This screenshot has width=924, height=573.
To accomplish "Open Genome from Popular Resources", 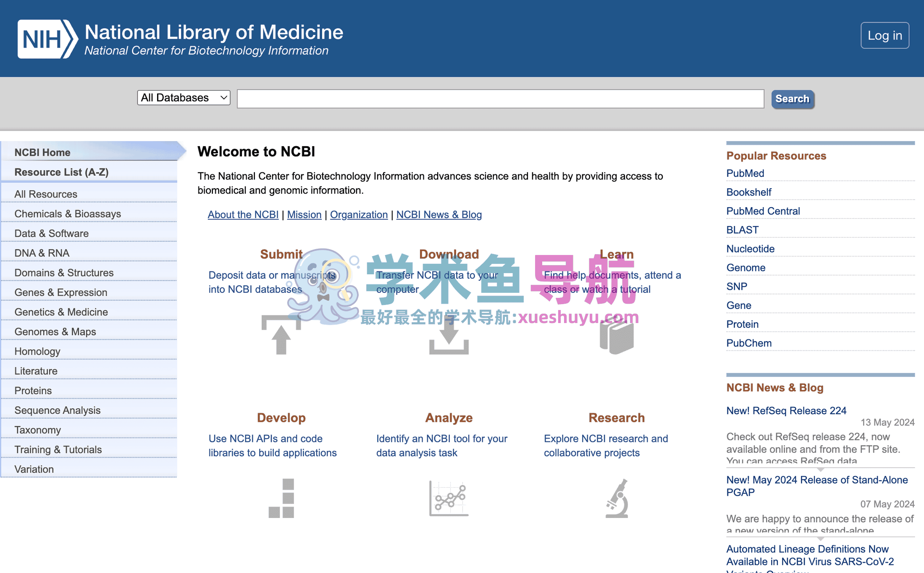I will (746, 268).
